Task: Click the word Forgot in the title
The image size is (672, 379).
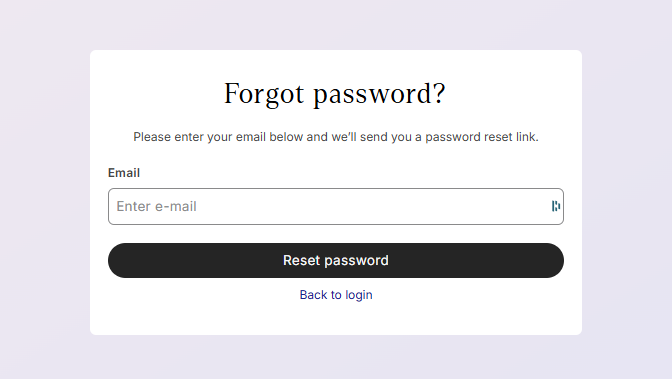Action: click(x=264, y=94)
